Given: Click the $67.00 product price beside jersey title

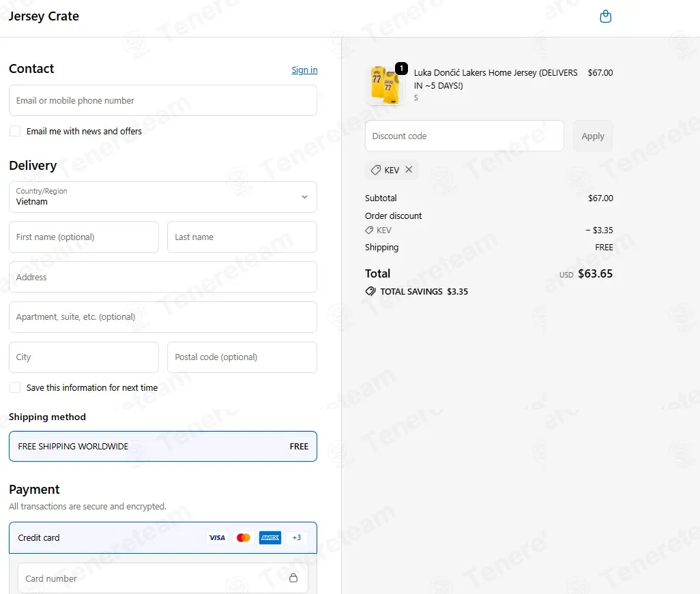Looking at the screenshot, I should [x=600, y=73].
